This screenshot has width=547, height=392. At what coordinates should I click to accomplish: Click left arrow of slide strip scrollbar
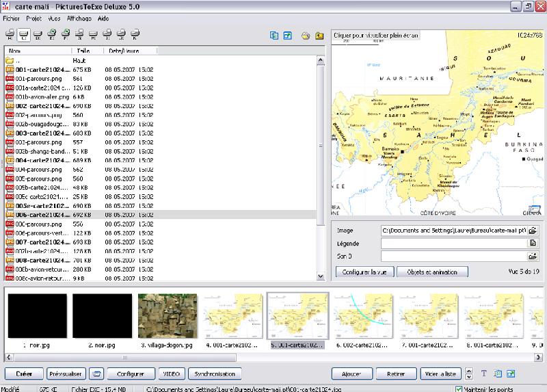point(9,357)
